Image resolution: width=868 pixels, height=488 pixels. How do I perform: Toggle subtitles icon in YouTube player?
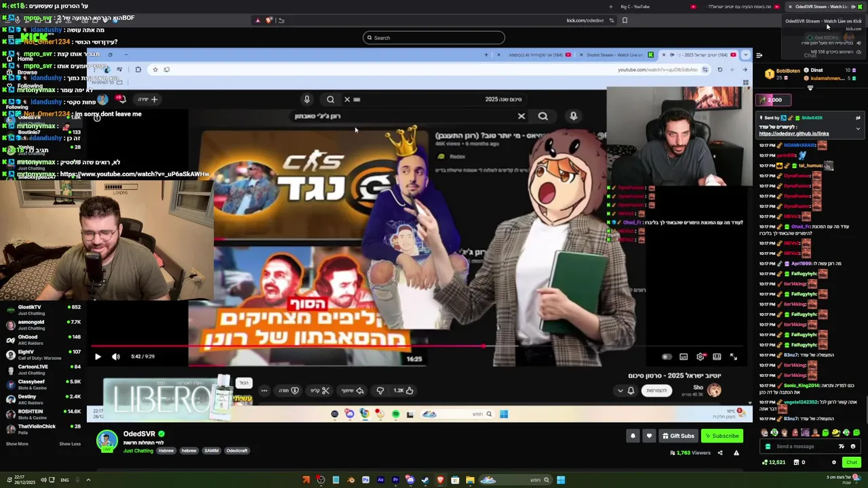684,357
